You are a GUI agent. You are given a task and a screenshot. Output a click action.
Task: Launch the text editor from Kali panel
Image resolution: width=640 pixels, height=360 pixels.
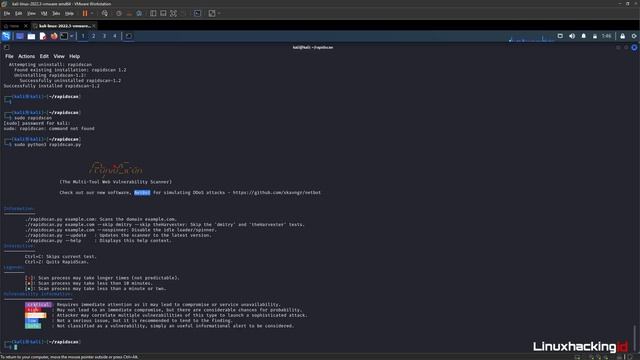pyautogui.click(x=42, y=36)
